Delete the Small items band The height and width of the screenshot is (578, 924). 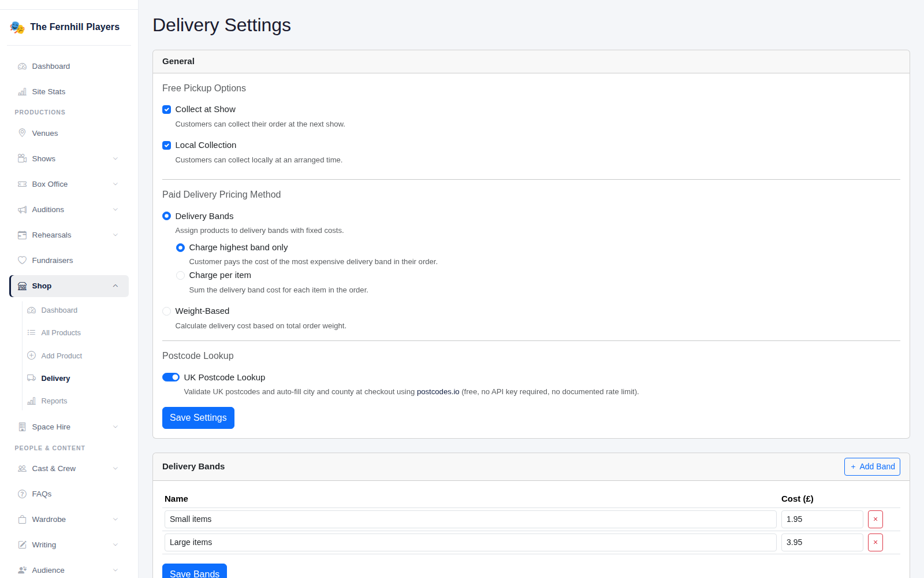pyautogui.click(x=875, y=520)
